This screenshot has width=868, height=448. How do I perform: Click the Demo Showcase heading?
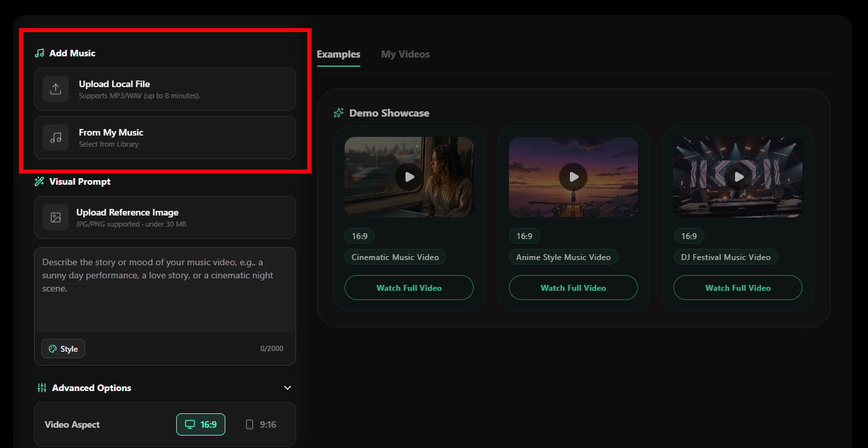(x=389, y=113)
